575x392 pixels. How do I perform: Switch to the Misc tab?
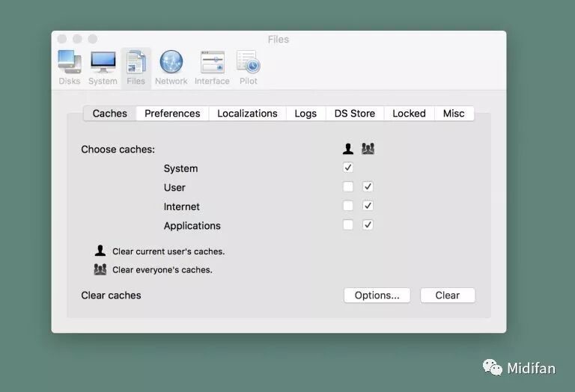click(454, 114)
